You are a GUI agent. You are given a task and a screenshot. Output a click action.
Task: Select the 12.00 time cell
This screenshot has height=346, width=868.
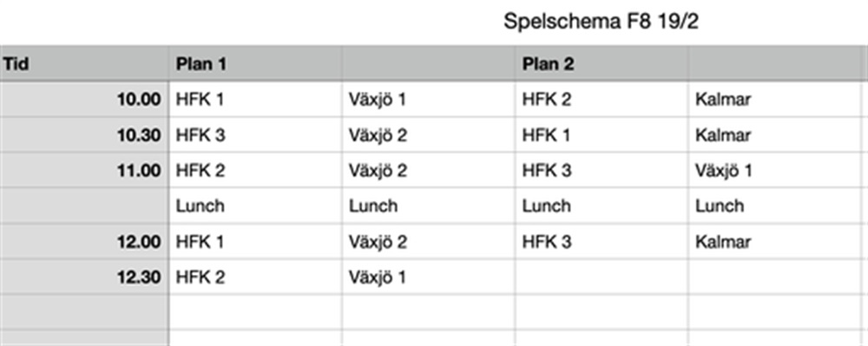(x=84, y=242)
